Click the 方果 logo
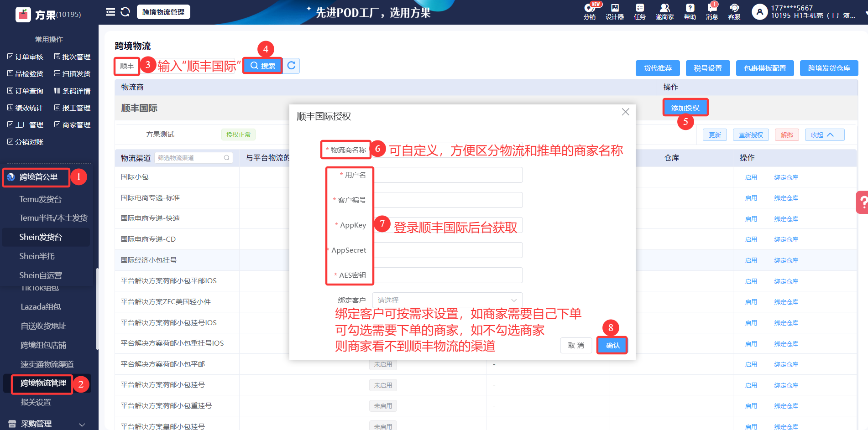 [23, 15]
